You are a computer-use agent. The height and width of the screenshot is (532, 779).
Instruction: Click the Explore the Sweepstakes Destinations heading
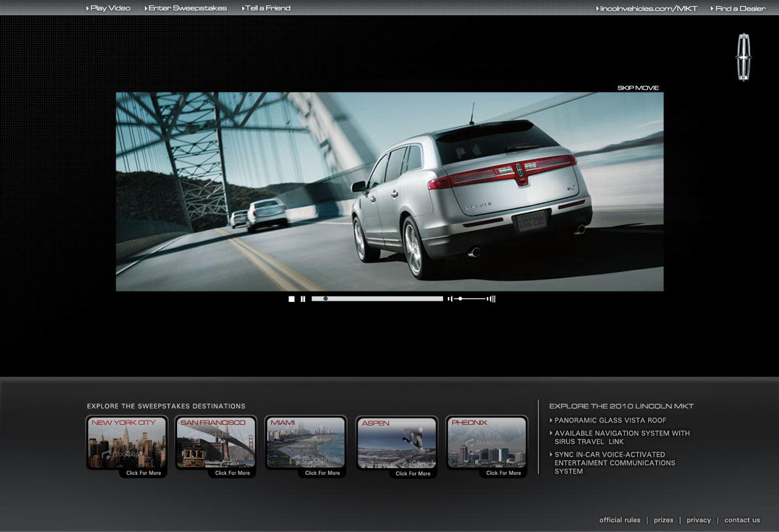coord(166,406)
